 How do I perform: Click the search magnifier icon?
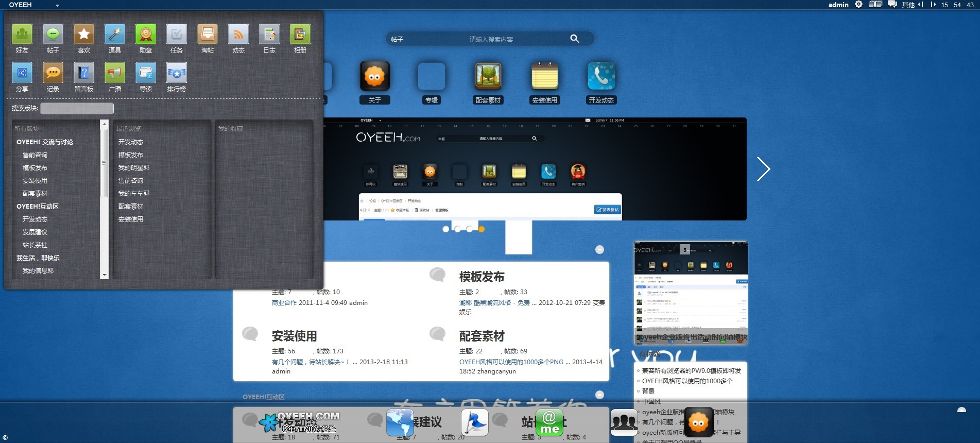(x=575, y=39)
